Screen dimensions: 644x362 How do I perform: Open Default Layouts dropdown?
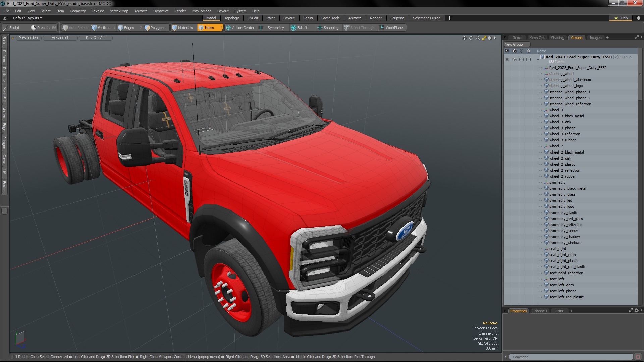tap(28, 18)
